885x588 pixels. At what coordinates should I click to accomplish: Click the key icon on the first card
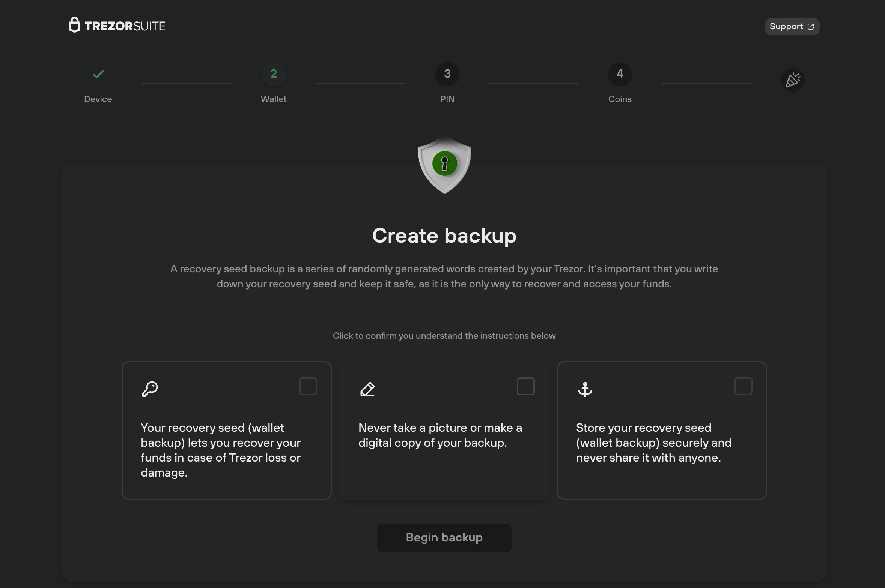(x=150, y=389)
